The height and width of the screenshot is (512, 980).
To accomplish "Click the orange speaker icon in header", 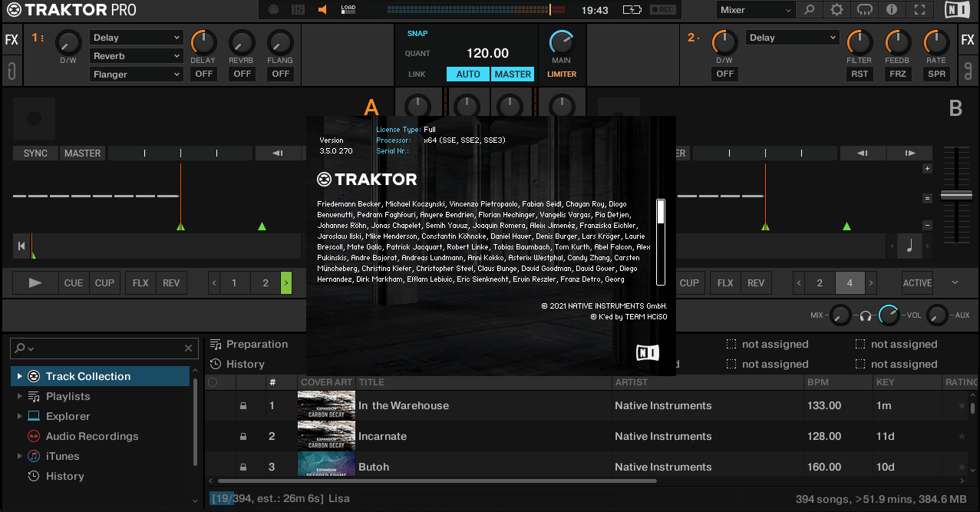I will coord(322,10).
